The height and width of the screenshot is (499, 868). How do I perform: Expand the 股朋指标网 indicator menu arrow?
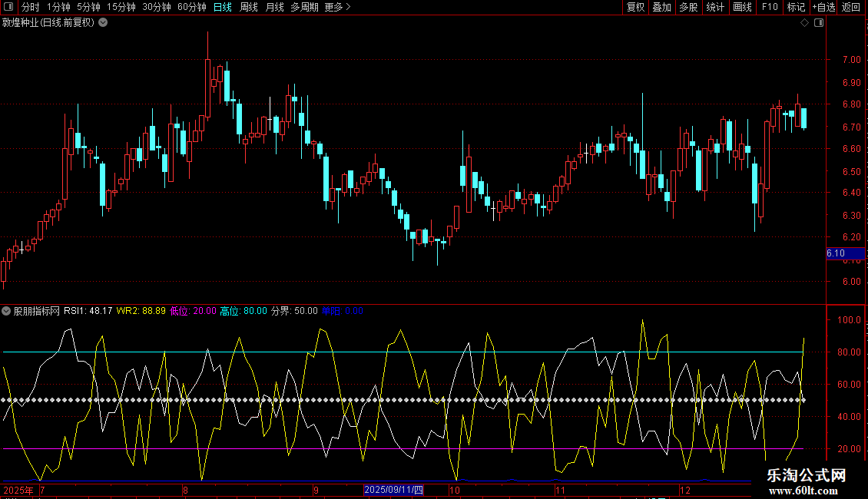click(x=6, y=311)
